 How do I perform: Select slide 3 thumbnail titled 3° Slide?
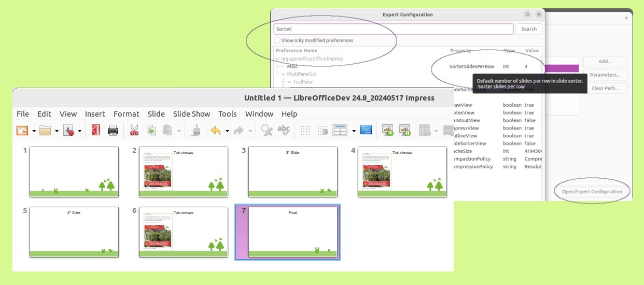[293, 172]
